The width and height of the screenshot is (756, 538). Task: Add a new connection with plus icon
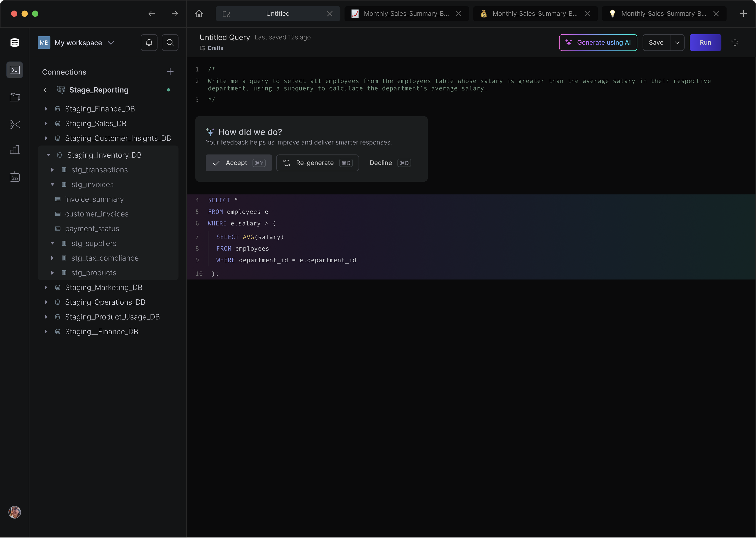tap(170, 72)
